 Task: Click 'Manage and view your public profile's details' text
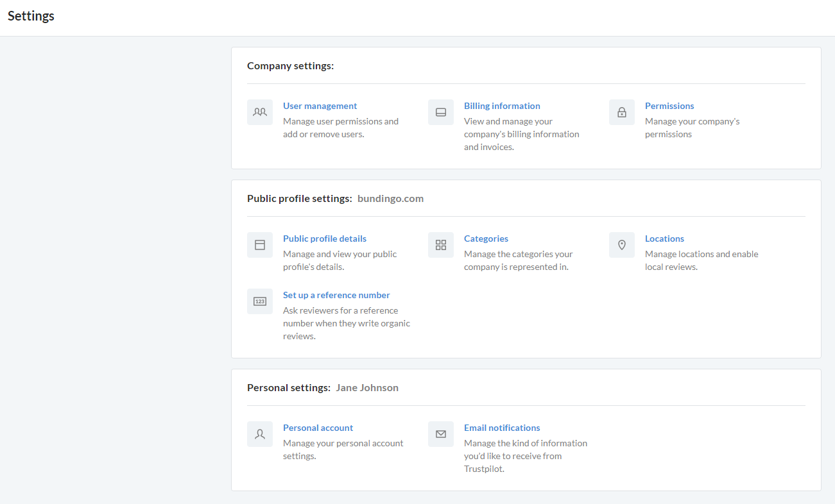(340, 260)
